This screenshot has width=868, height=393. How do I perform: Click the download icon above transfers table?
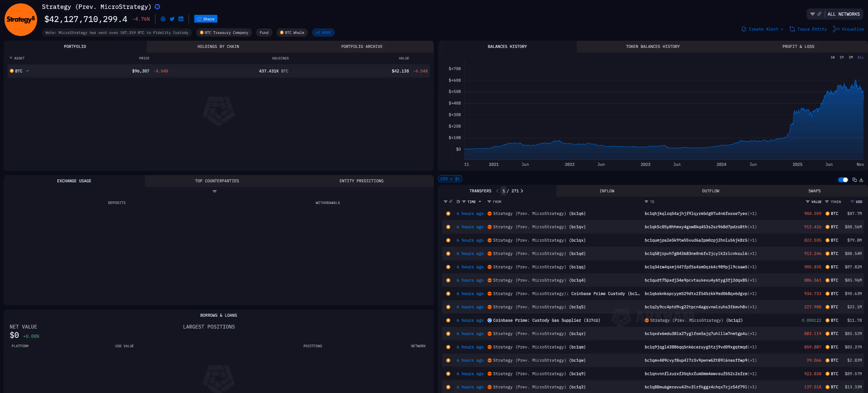pos(861,180)
